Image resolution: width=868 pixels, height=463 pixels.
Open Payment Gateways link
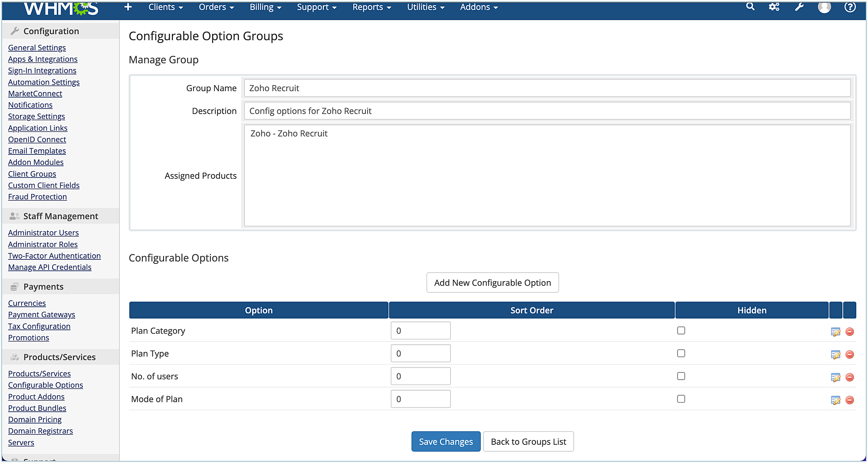click(x=42, y=315)
